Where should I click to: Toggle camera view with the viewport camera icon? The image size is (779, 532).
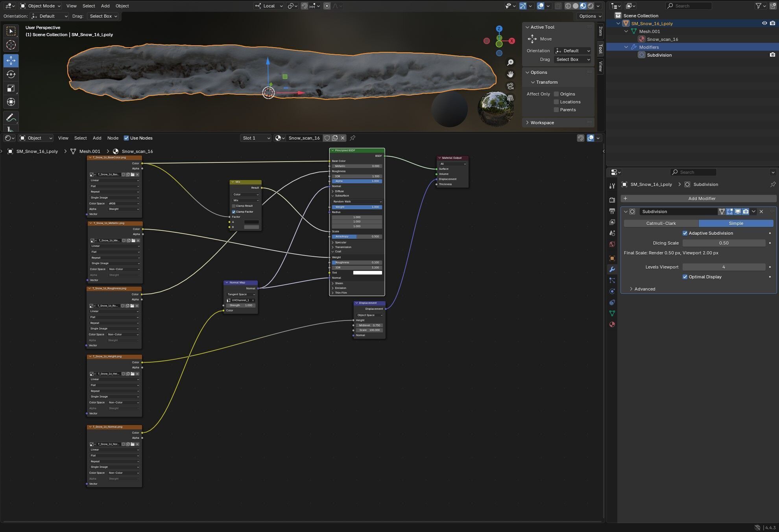tap(510, 86)
